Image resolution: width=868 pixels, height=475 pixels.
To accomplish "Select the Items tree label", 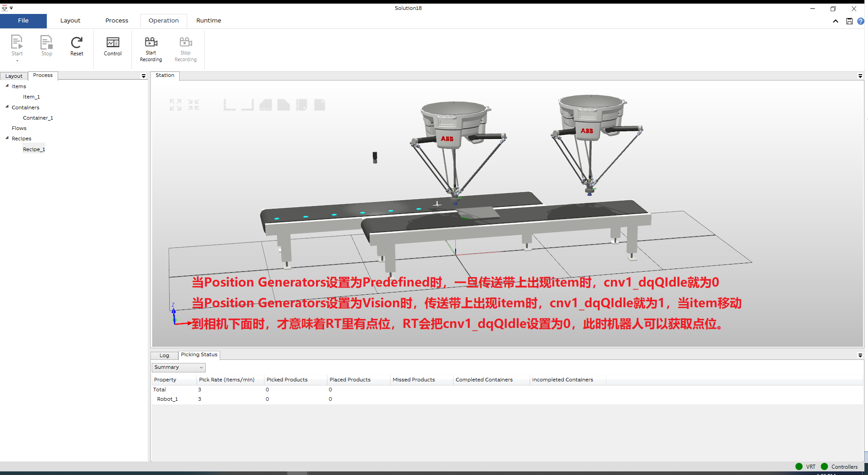I will tap(19, 86).
